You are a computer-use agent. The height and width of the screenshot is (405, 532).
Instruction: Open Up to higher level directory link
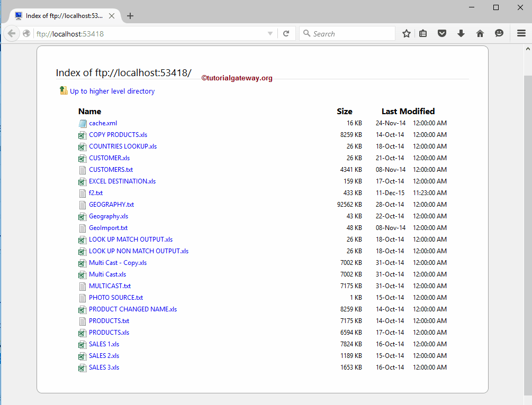click(112, 91)
